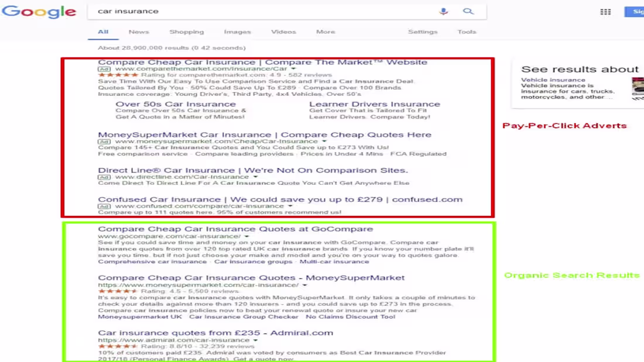This screenshot has height=362, width=644.
Task: Click the About 28,900,000 results text
Action: point(172,48)
